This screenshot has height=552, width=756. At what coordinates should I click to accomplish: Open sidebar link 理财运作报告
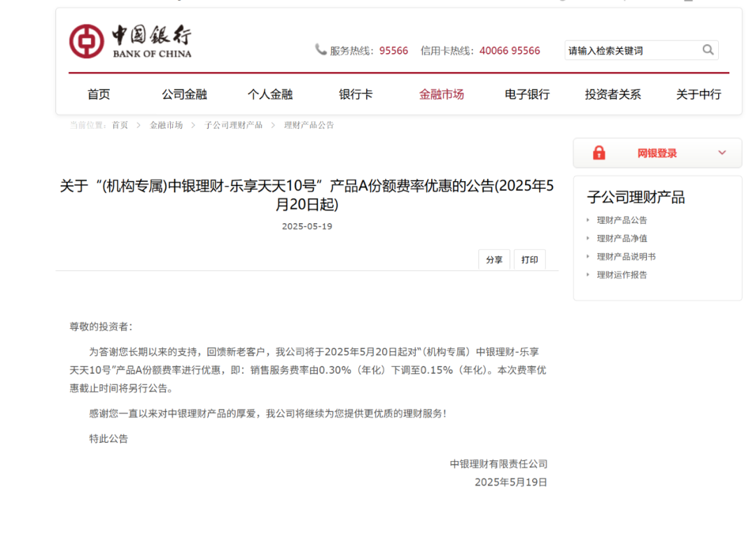(622, 275)
